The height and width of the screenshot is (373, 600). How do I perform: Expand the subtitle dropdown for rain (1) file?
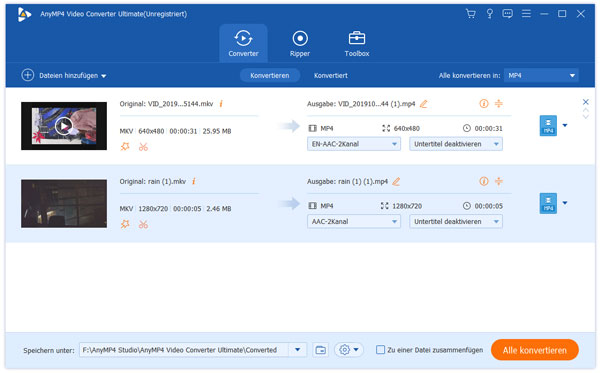coord(456,222)
